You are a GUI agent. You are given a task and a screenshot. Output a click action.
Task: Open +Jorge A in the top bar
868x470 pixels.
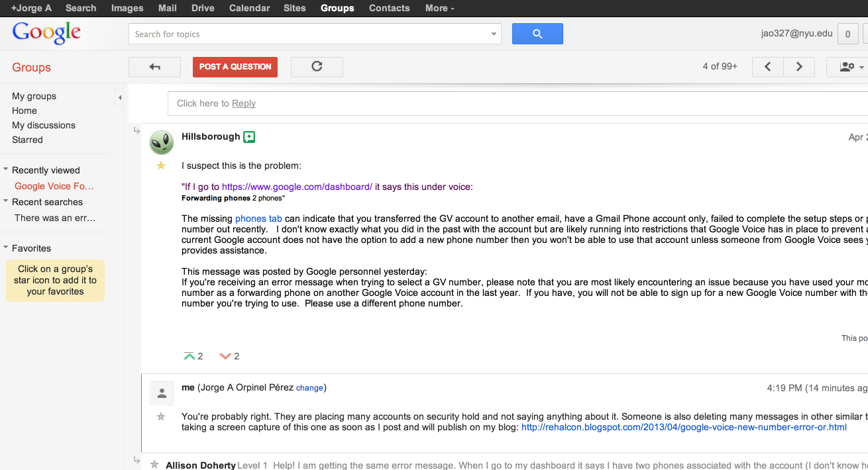pos(31,8)
